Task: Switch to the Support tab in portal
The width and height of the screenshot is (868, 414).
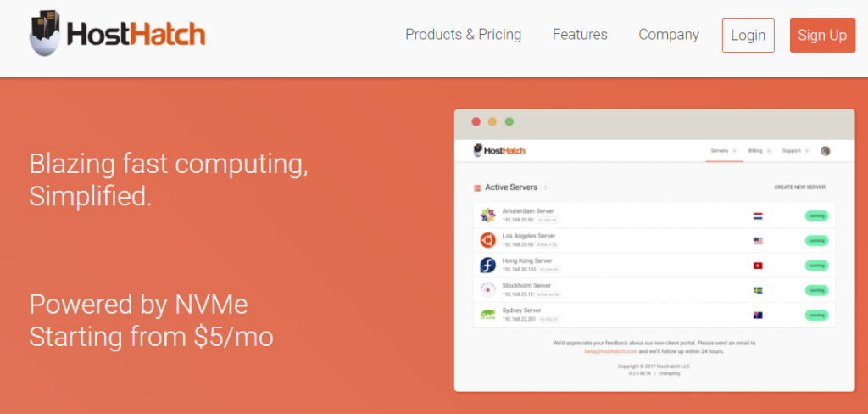Action: tap(796, 151)
